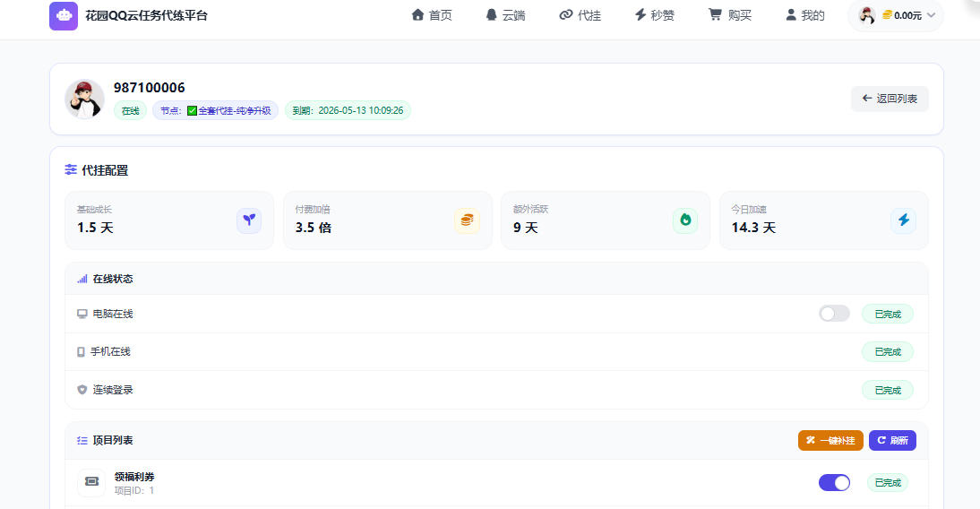
Task: Click the profile avatar for 987100006
Action: (84, 99)
